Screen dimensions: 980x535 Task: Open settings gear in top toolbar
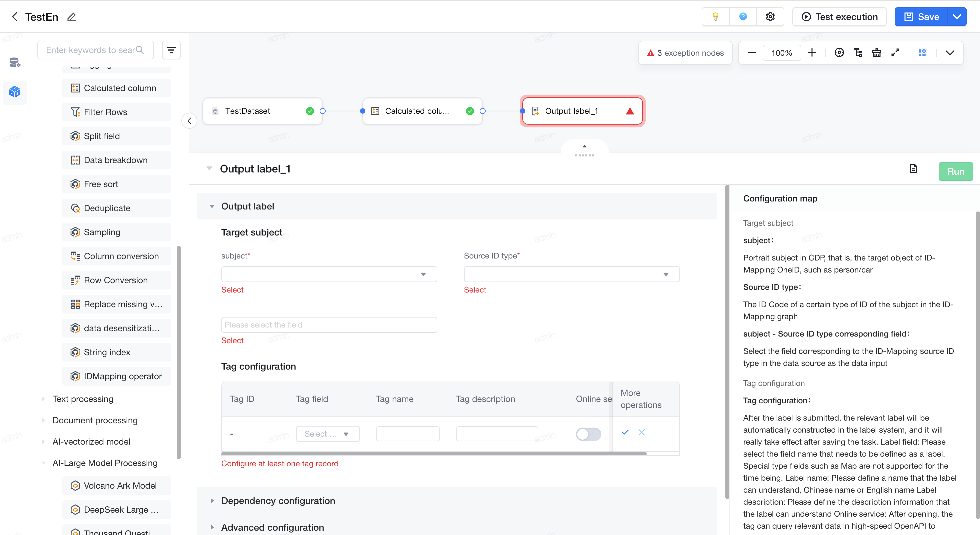pyautogui.click(x=770, y=17)
